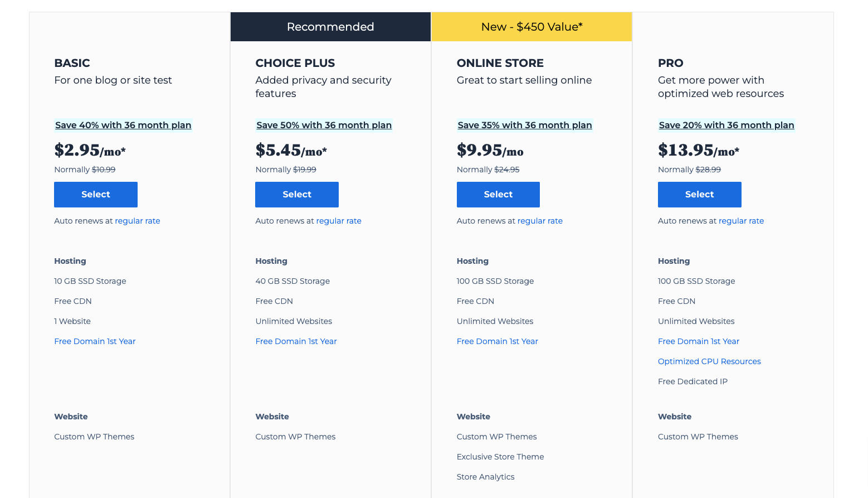Click Select under the CHOICE PLUS plan
Viewport: 868px width, 498px height.
click(x=296, y=194)
